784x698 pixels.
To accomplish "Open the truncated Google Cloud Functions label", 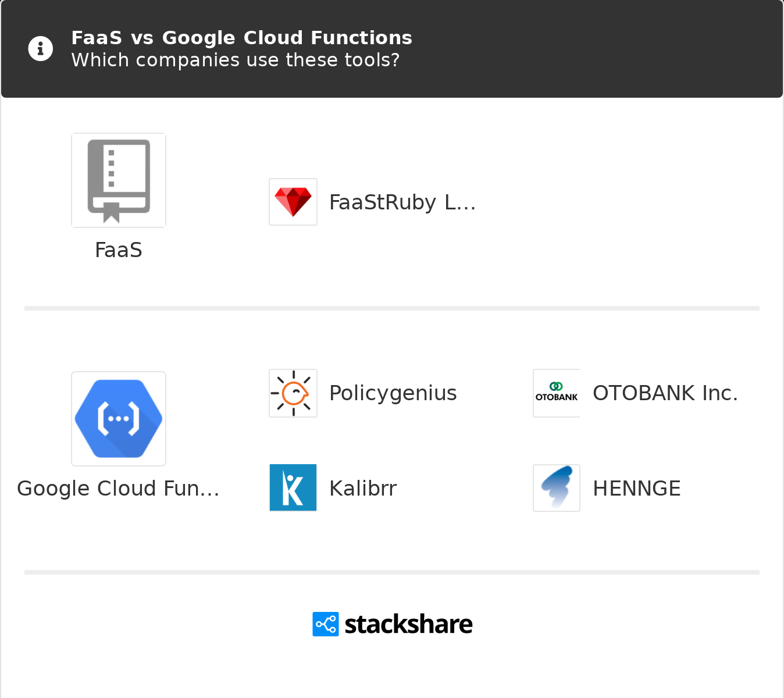I will [118, 489].
